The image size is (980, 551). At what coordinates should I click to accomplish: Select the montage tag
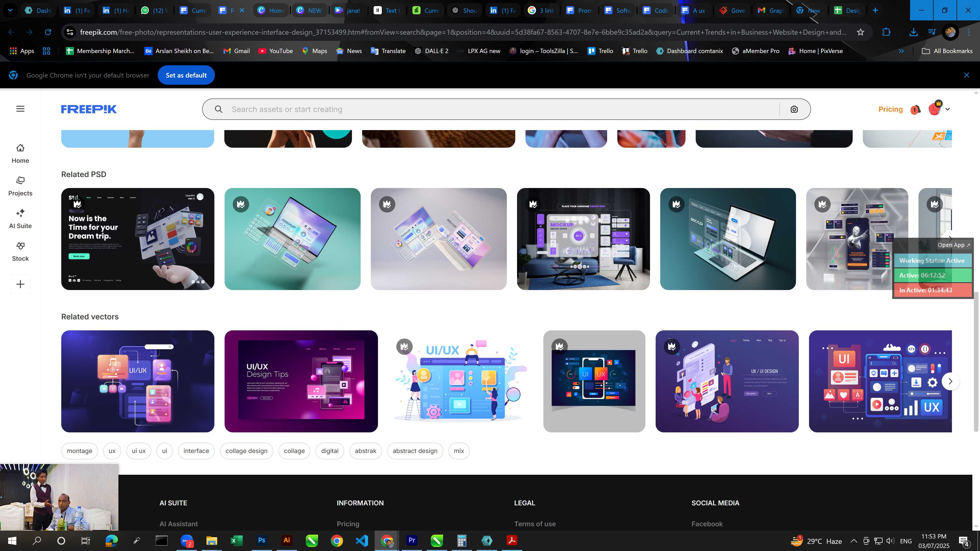80,450
